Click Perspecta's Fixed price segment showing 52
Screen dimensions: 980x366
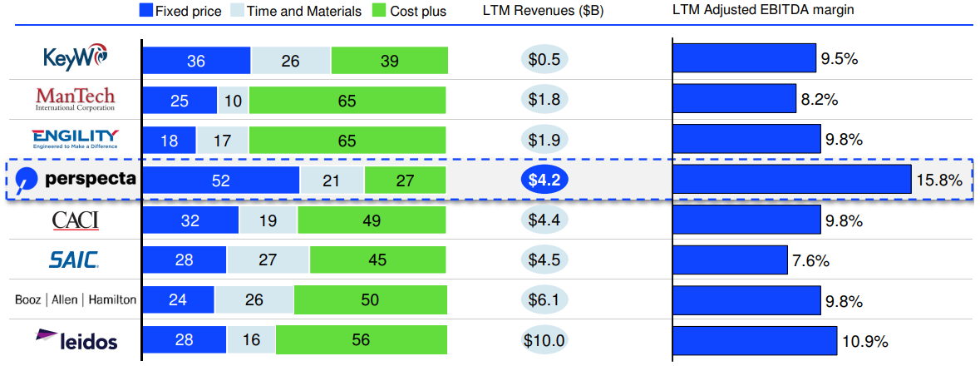[x=222, y=181]
